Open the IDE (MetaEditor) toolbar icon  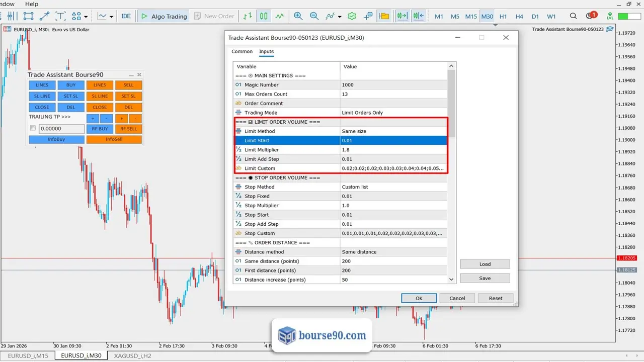[126, 16]
